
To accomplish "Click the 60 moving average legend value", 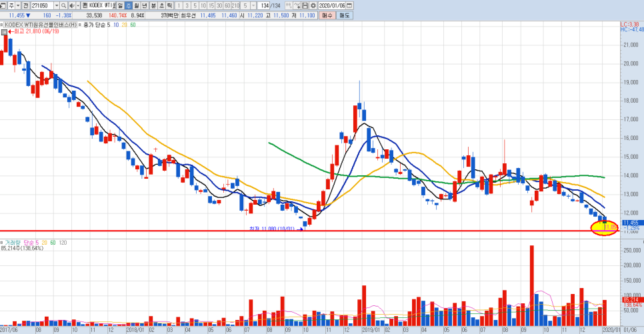I will pyautogui.click(x=133, y=25).
